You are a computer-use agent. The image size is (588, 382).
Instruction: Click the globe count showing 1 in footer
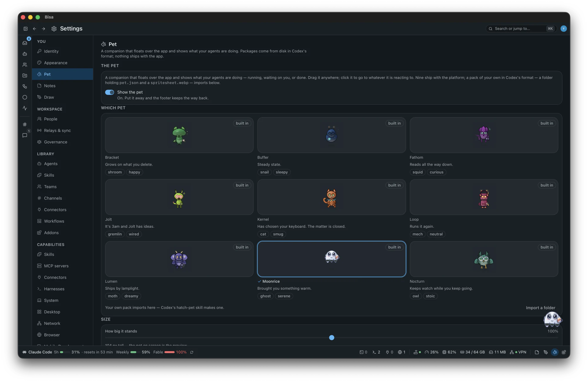click(402, 352)
